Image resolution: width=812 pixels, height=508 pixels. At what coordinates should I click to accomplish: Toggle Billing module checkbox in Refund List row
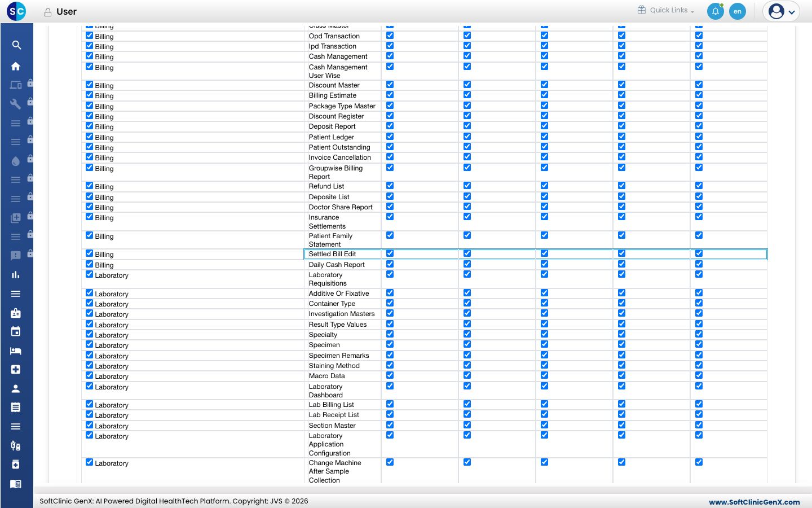coord(89,186)
